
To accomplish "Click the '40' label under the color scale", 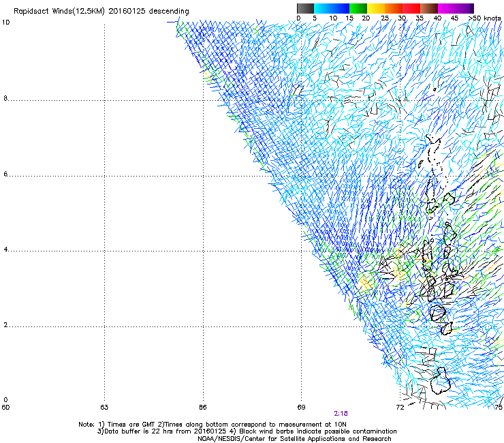I will (437, 18).
